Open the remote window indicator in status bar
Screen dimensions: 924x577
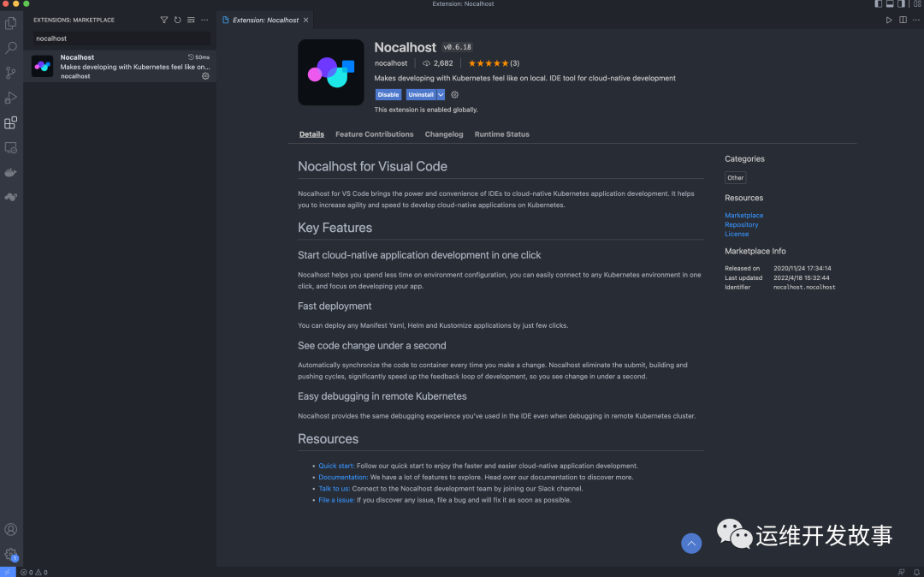[7, 572]
